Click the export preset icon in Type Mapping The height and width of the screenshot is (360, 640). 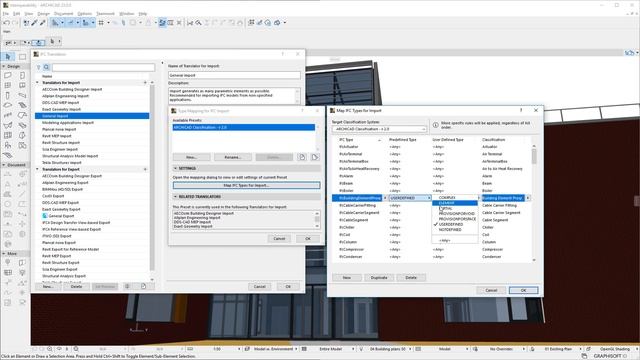click(x=315, y=157)
